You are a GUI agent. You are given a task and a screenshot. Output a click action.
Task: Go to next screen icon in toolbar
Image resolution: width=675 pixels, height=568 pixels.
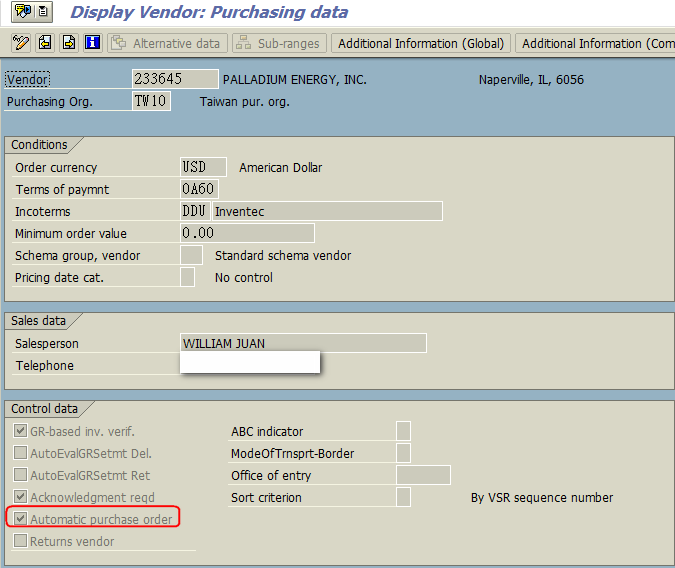69,43
